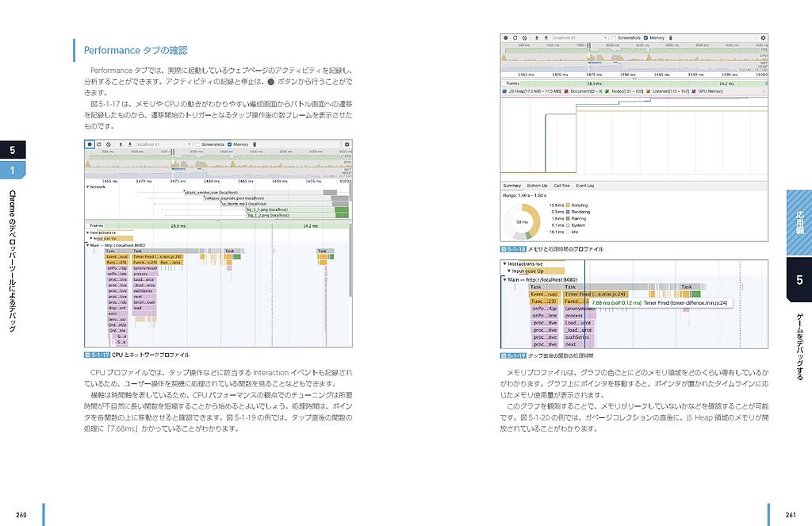Select the eachSeries function in figure 5-1-19
This screenshot has height=526, width=812.
coord(577,337)
